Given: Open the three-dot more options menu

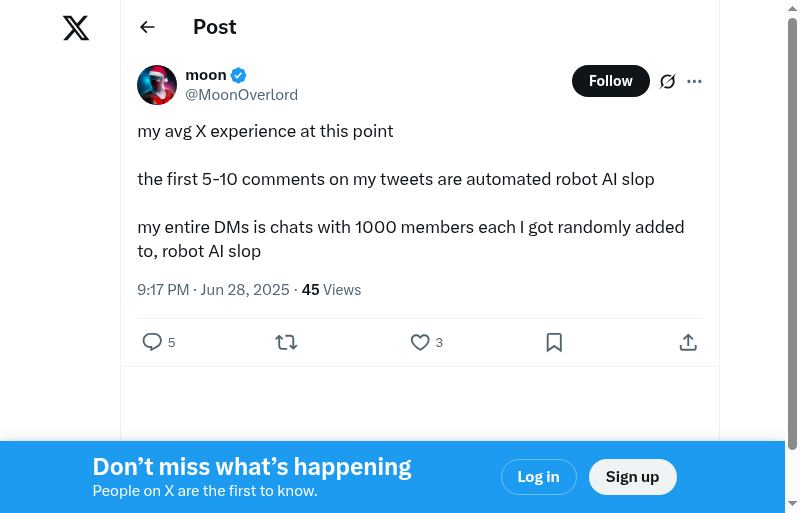Looking at the screenshot, I should [x=695, y=81].
